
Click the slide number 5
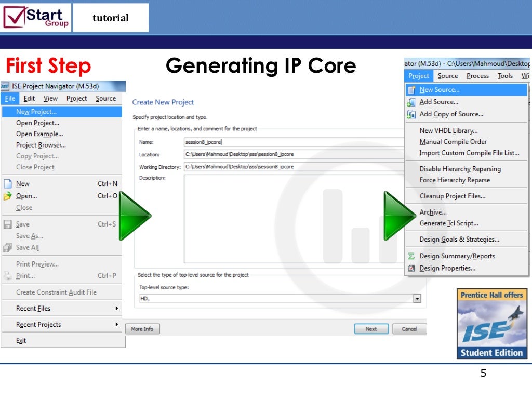pyautogui.click(x=484, y=373)
